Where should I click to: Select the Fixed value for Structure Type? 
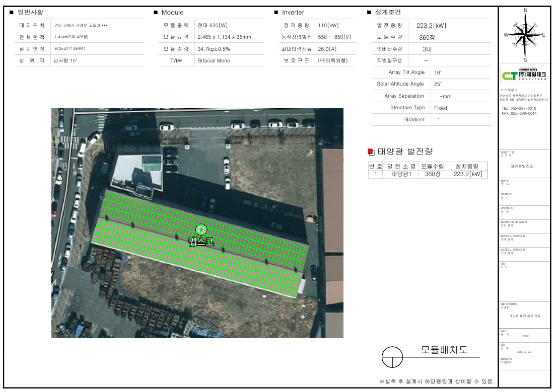(440, 108)
